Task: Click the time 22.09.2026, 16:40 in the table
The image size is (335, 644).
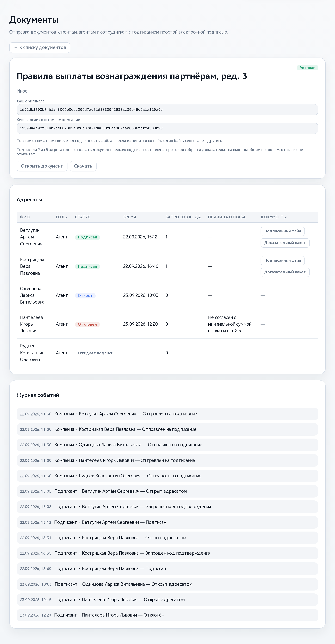Action: (x=141, y=266)
